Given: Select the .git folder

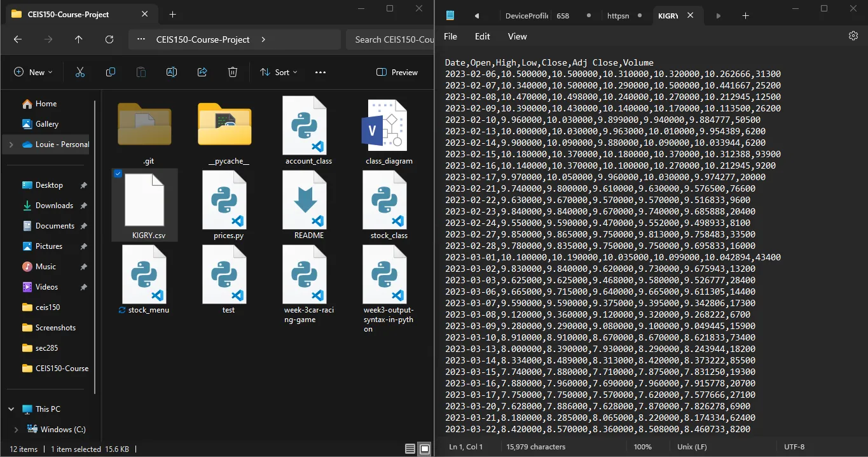Looking at the screenshot, I should [144, 132].
